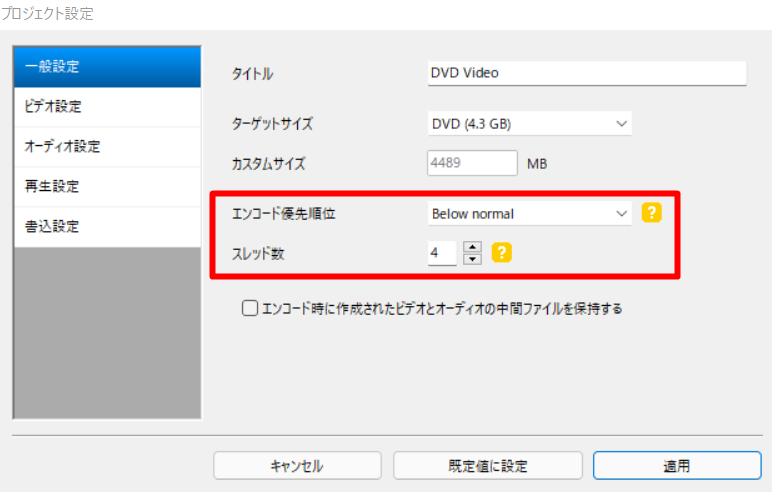Select the 一般設定 tab

click(107, 66)
